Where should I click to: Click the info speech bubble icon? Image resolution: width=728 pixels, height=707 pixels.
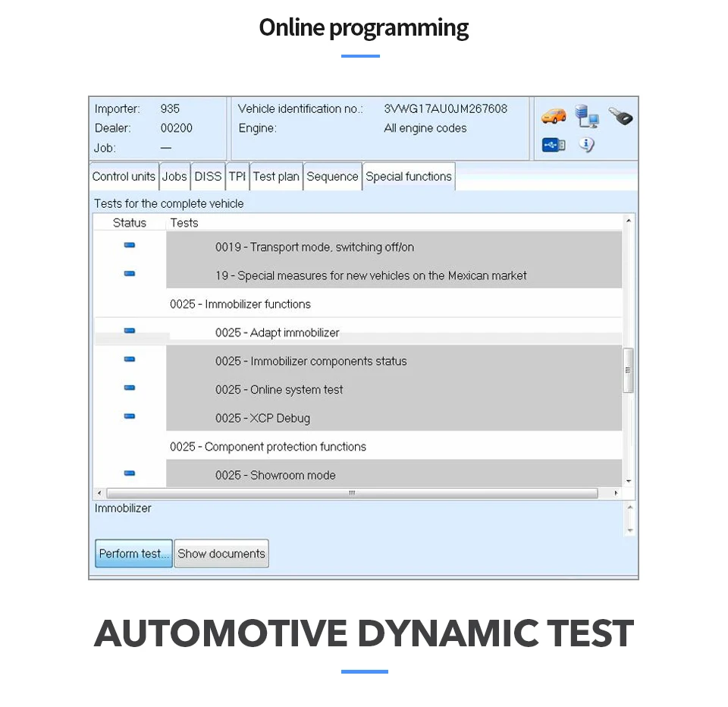[x=586, y=145]
